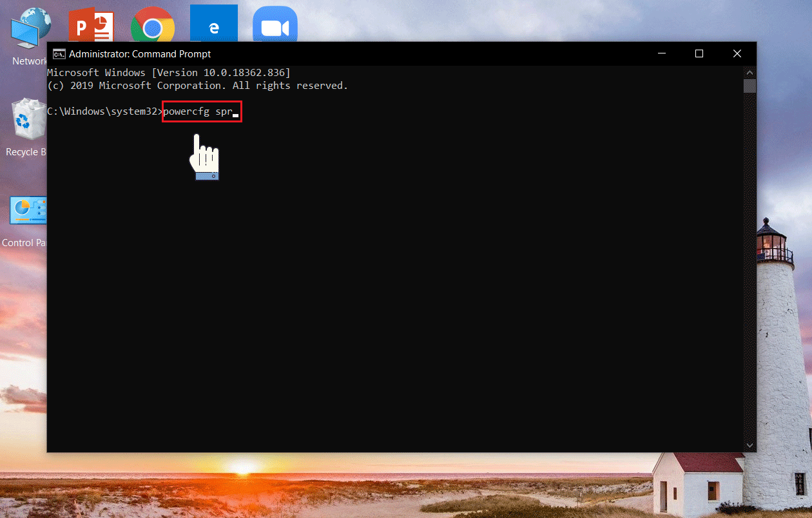Maximize the Command Prompt window
812x518 pixels.
(x=699, y=54)
